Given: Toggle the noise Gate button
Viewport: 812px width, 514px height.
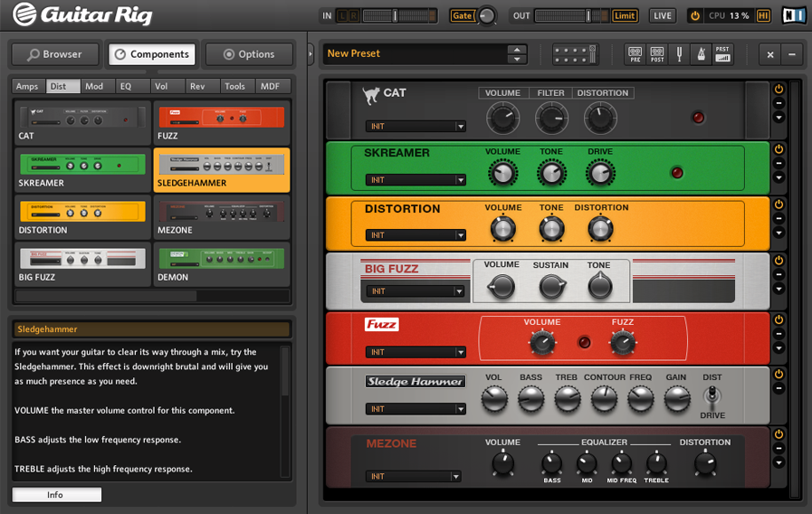Looking at the screenshot, I should point(462,15).
